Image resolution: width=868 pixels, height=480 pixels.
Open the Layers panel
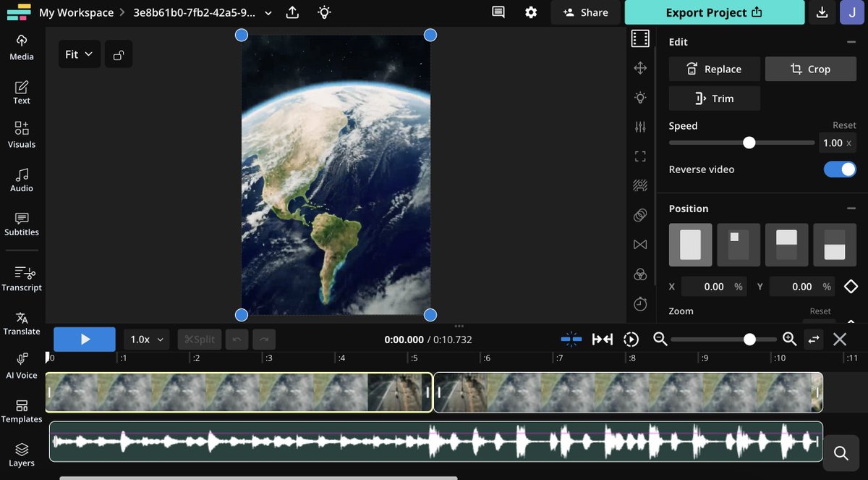pos(22,455)
